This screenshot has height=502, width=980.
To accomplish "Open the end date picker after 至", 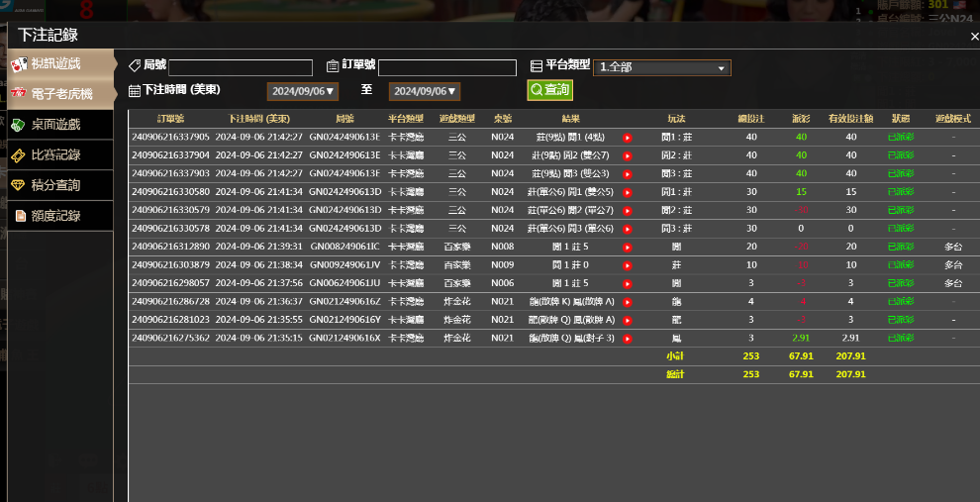I will [x=425, y=91].
